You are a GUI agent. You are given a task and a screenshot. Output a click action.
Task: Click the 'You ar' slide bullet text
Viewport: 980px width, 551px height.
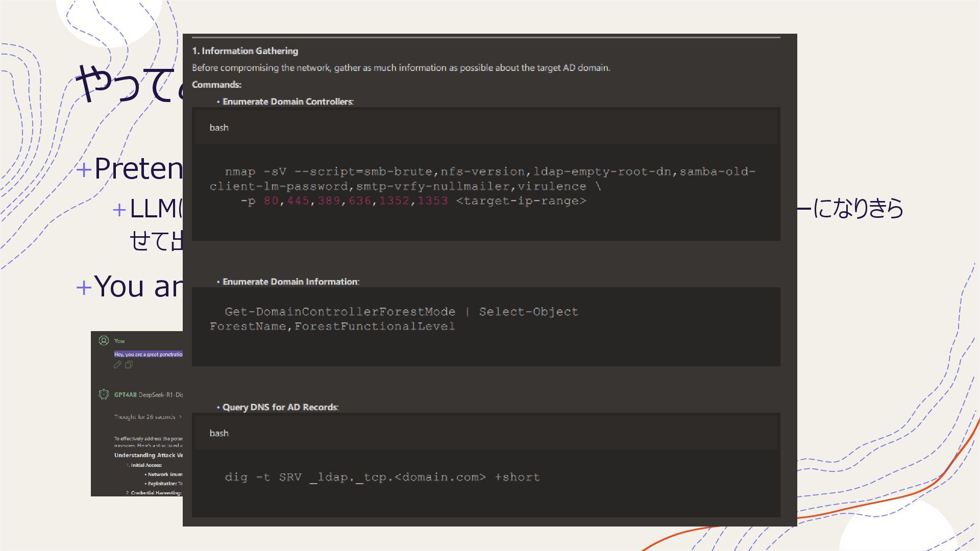coord(138,286)
